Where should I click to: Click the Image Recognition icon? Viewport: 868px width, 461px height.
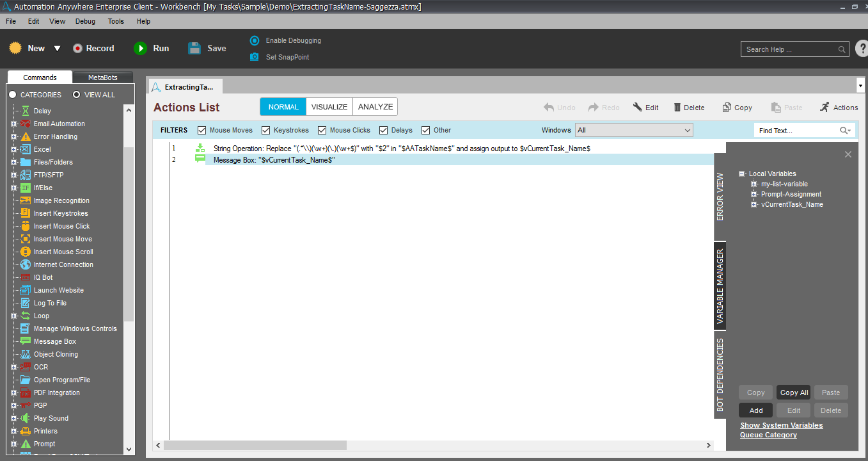(26, 200)
